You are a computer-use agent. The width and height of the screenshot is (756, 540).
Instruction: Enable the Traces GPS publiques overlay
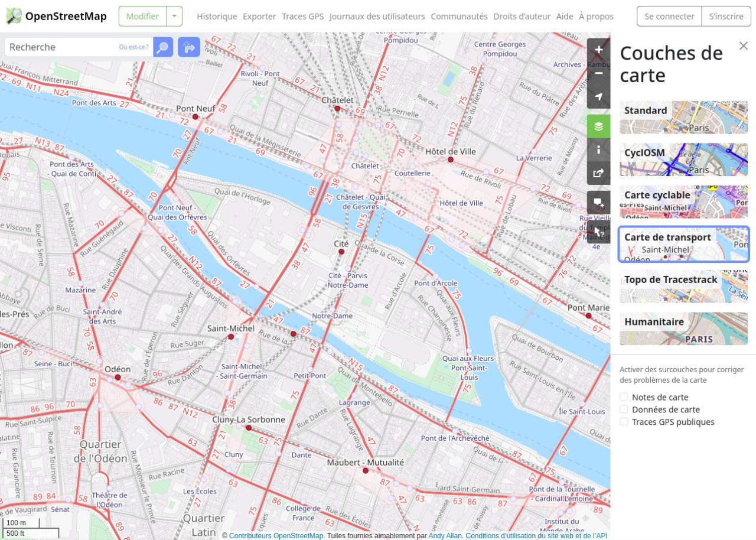coord(624,422)
